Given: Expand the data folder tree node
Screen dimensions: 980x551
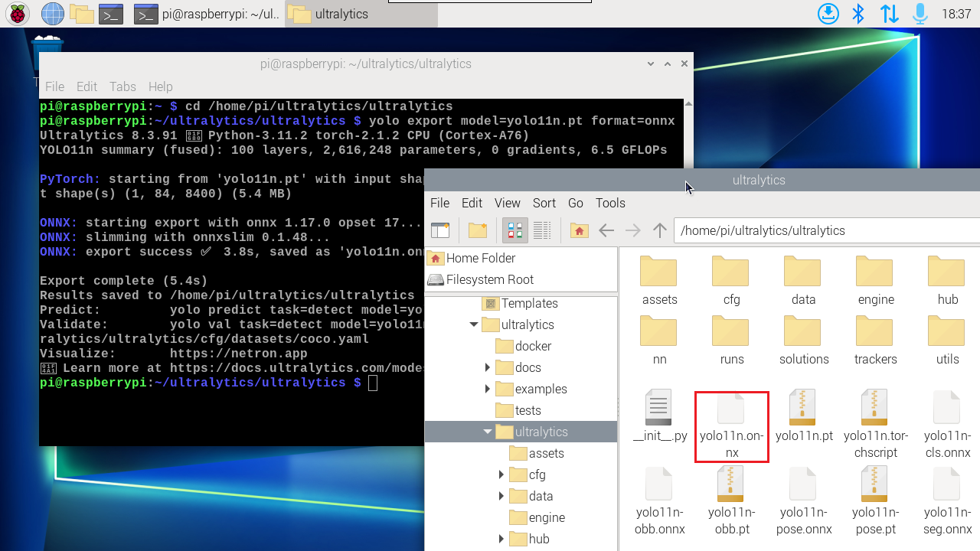Looking at the screenshot, I should click(501, 496).
